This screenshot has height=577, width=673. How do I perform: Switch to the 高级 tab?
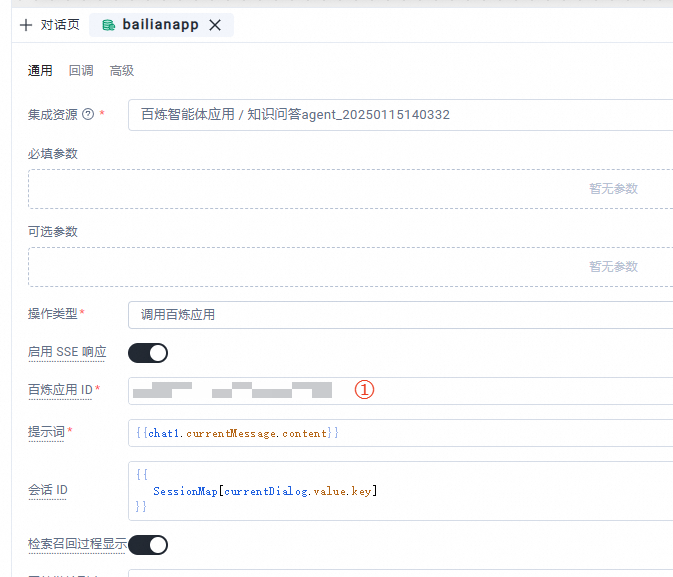pyautogui.click(x=122, y=70)
